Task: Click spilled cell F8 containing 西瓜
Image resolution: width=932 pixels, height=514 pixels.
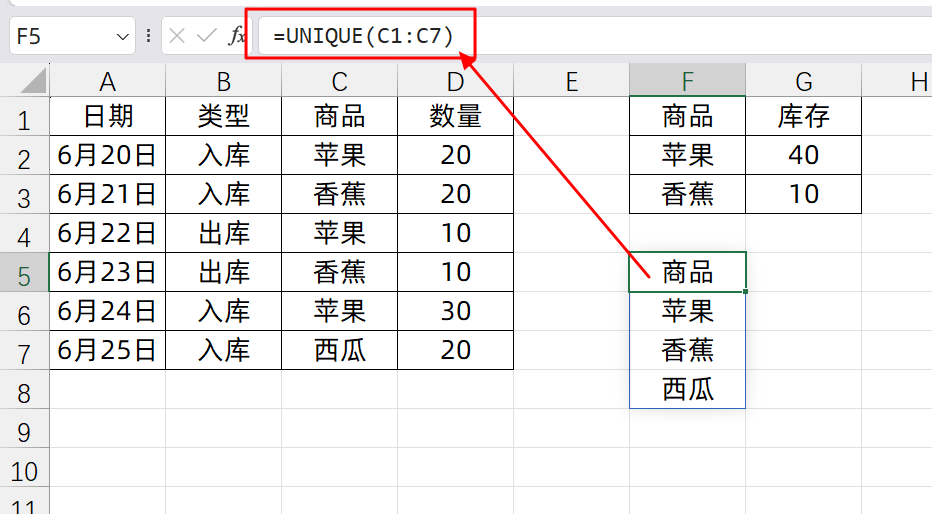Action: pos(687,389)
